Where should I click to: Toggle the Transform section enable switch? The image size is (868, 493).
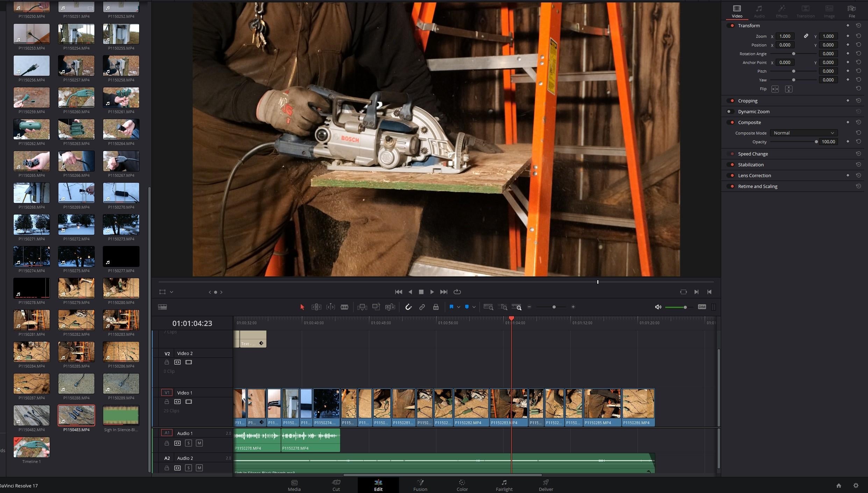tap(731, 26)
